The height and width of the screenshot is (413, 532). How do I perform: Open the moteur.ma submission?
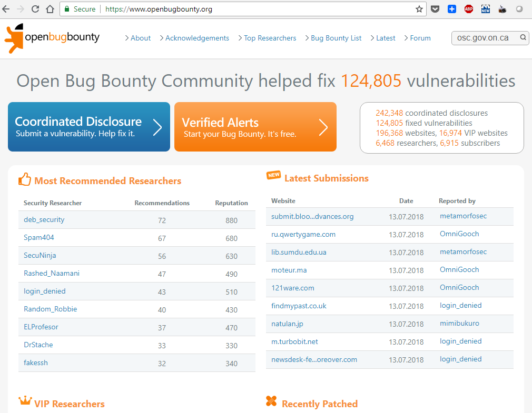point(289,270)
